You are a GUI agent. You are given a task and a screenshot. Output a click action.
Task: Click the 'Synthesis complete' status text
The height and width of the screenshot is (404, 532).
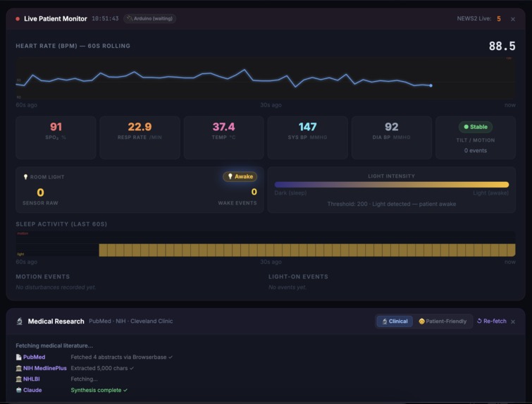tap(99, 390)
